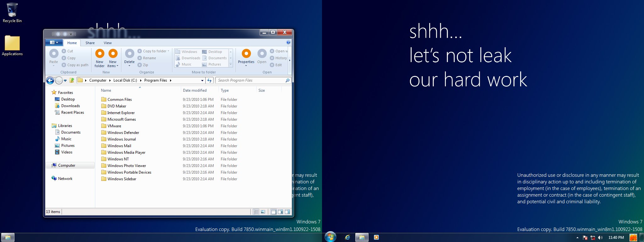Click the Local Disk (C:) breadcrumb
The width and height of the screenshot is (644, 242).
(x=125, y=80)
